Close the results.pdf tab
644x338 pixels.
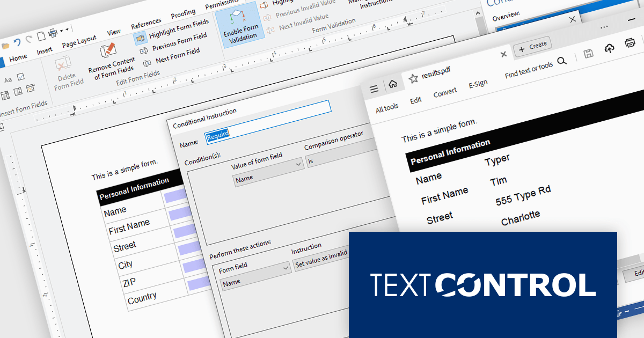pos(503,54)
